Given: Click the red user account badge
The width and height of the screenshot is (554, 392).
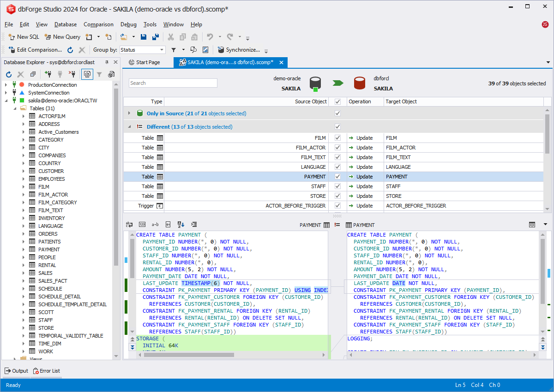Looking at the screenshot, I should (x=545, y=24).
